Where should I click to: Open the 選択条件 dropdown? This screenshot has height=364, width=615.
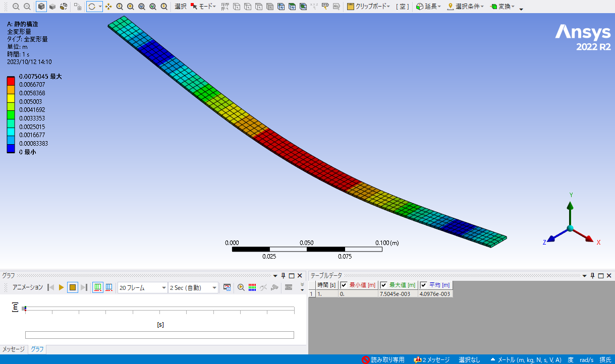click(466, 7)
